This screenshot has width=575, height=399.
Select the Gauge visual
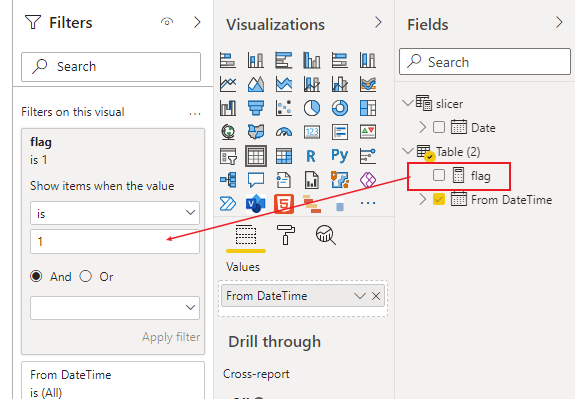click(283, 132)
